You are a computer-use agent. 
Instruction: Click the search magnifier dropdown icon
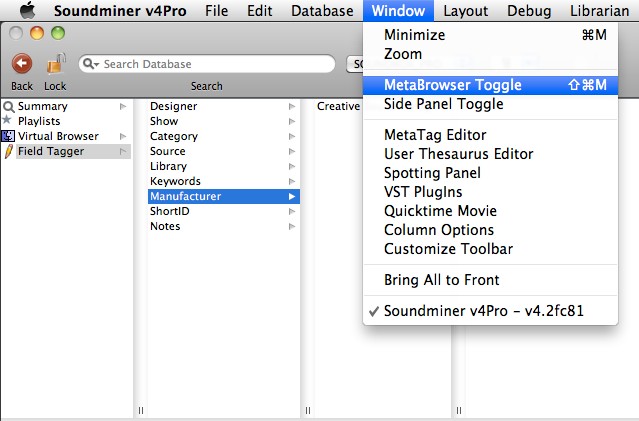point(91,64)
